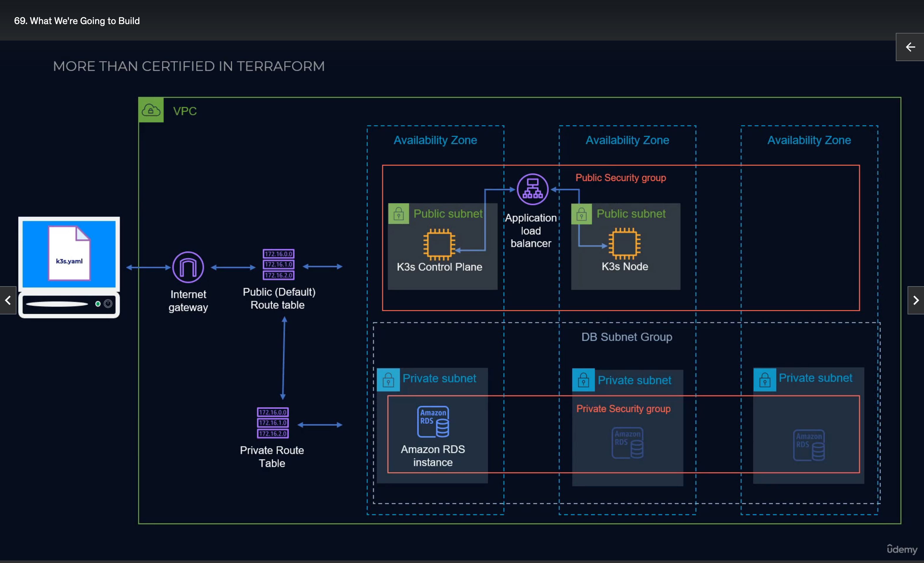The width and height of the screenshot is (924, 563).
Task: Click lock icon of K3s Node public subnet
Action: click(582, 214)
